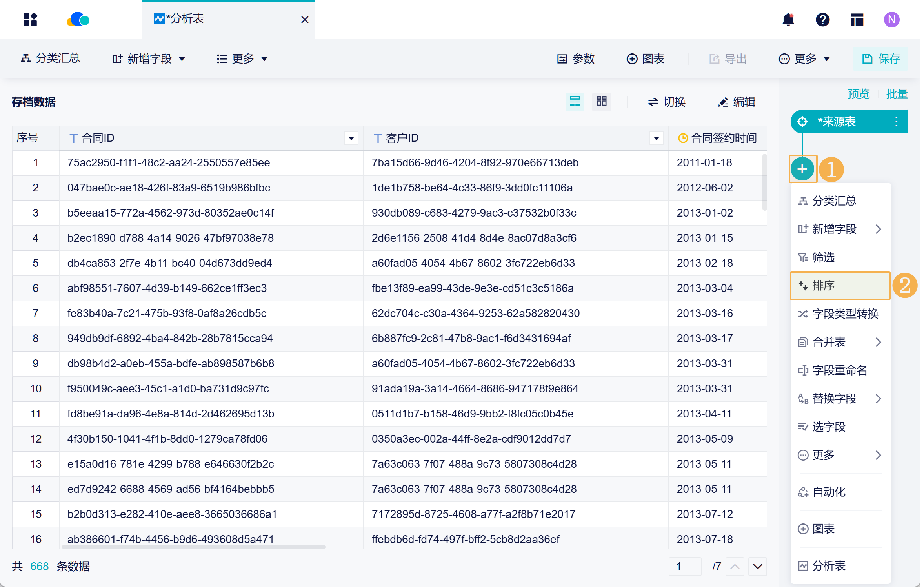Image resolution: width=924 pixels, height=587 pixels.
Task: Choose 图表 in the step menu
Action: pos(840,529)
